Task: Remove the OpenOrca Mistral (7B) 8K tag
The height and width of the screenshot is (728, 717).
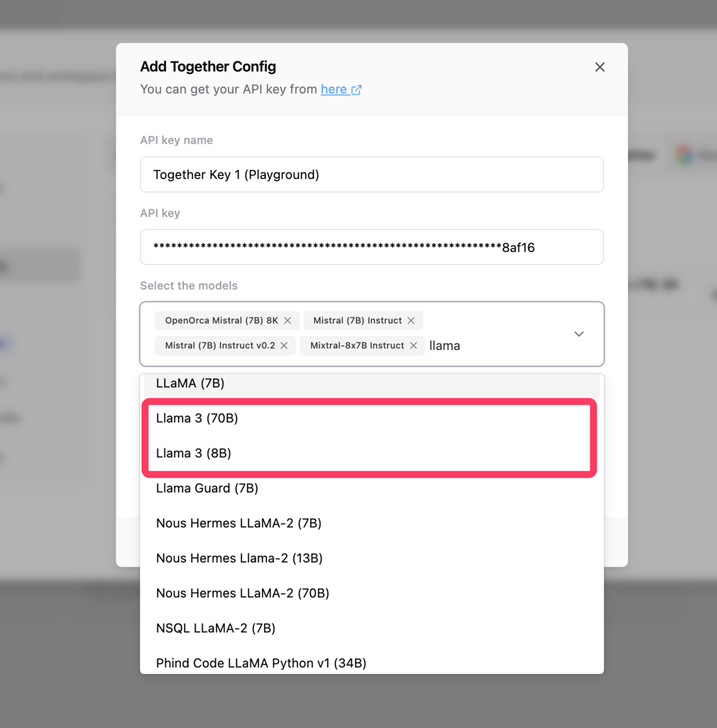Action: click(x=287, y=321)
